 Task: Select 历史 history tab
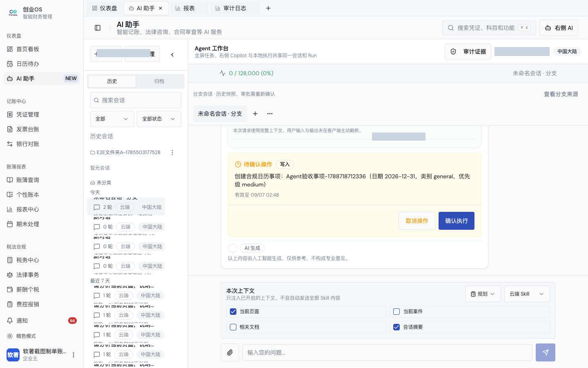point(112,81)
